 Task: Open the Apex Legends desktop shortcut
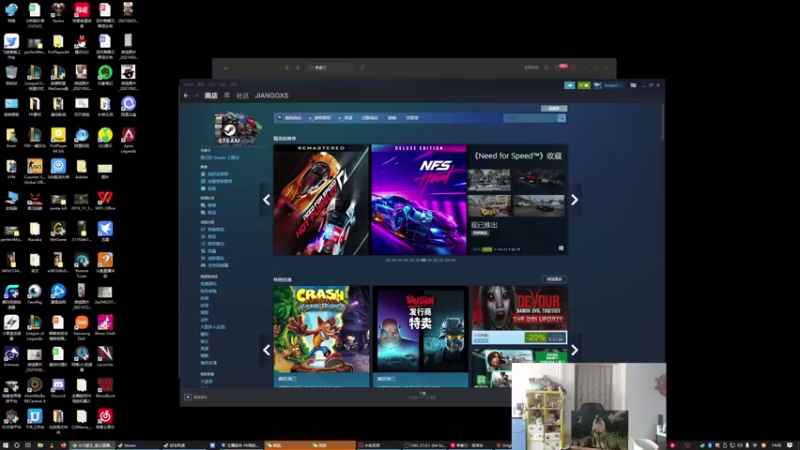(128, 139)
